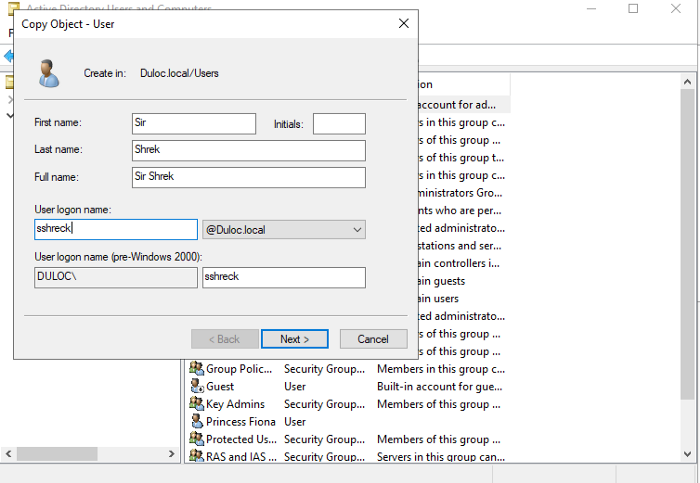700x483 pixels.
Task: Click the User type cell in the Guest row
Action: pyautogui.click(x=295, y=387)
